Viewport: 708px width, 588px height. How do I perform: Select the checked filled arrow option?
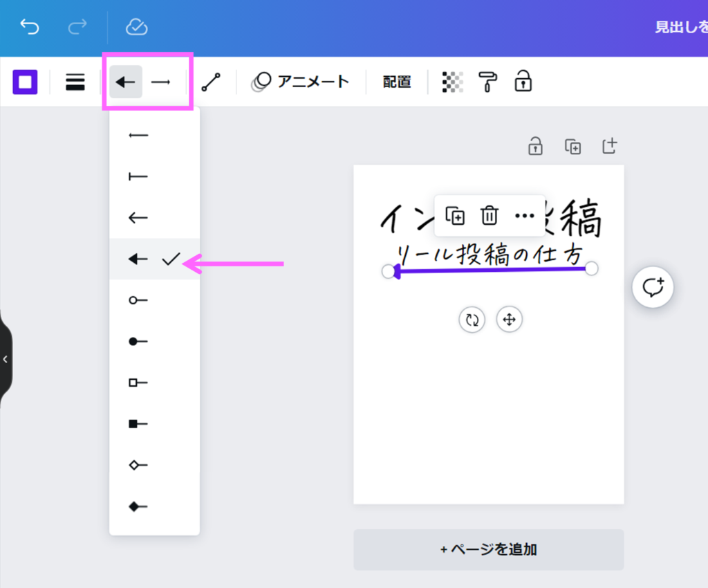[139, 259]
